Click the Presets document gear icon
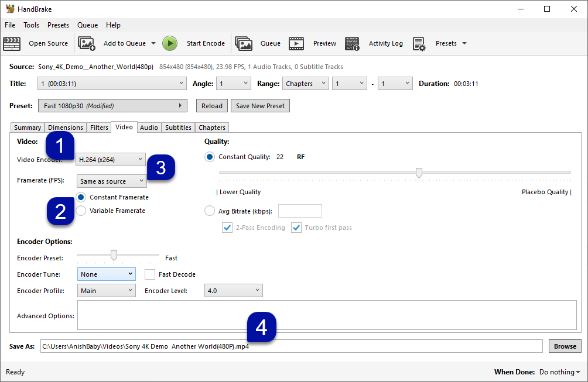Screen dimensions: 588x382 point(419,43)
